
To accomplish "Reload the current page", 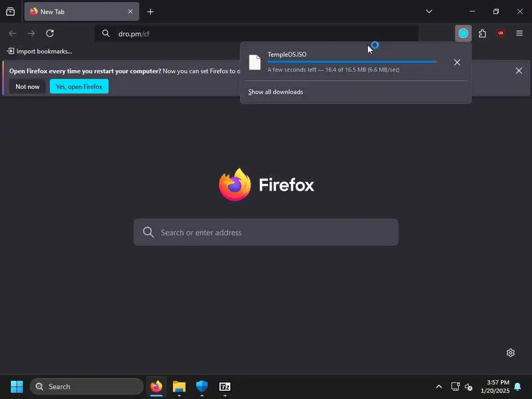I will coord(50,33).
